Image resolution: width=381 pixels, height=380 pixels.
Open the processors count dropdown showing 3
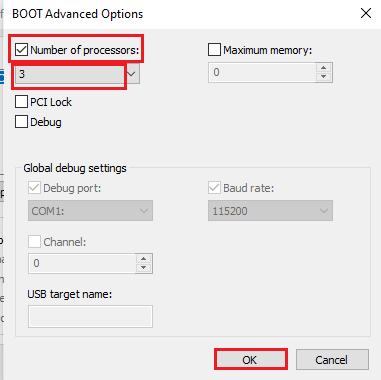coord(77,74)
